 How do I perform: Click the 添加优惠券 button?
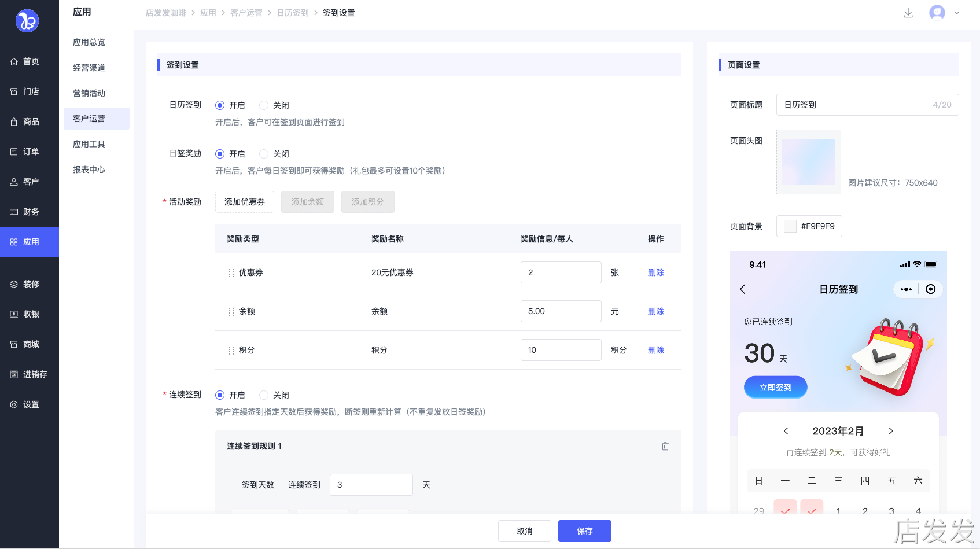click(x=245, y=202)
